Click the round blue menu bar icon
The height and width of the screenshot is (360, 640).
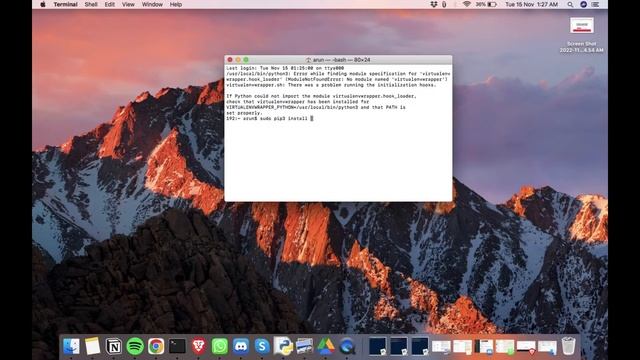tap(583, 4)
